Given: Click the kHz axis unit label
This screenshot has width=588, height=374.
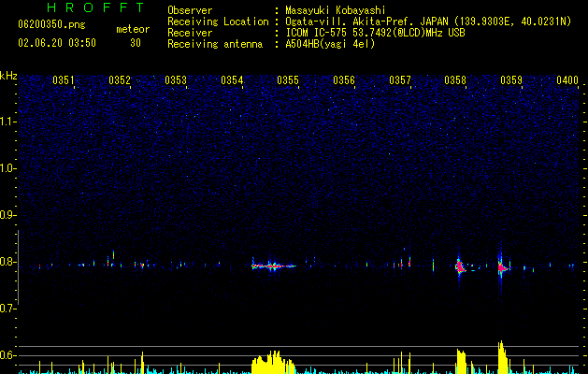Looking at the screenshot, I should pyautogui.click(x=8, y=76).
